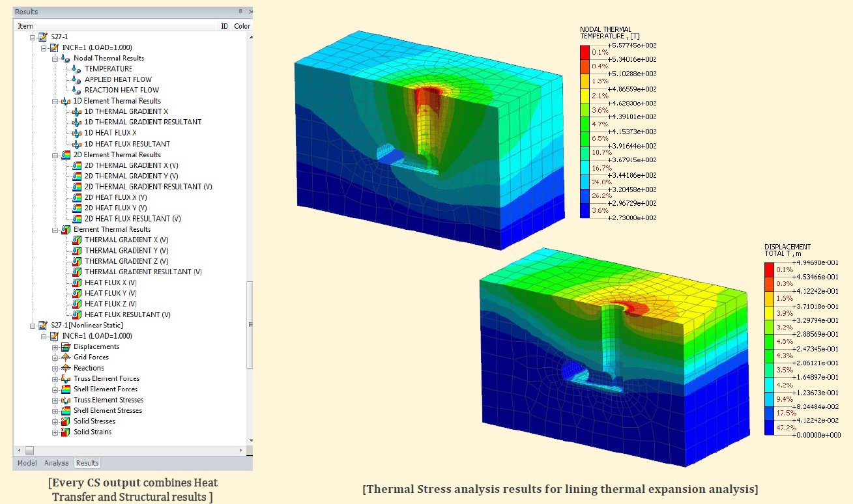Click the Truss Element Forces icon
853x504 pixels.
[x=66, y=378]
